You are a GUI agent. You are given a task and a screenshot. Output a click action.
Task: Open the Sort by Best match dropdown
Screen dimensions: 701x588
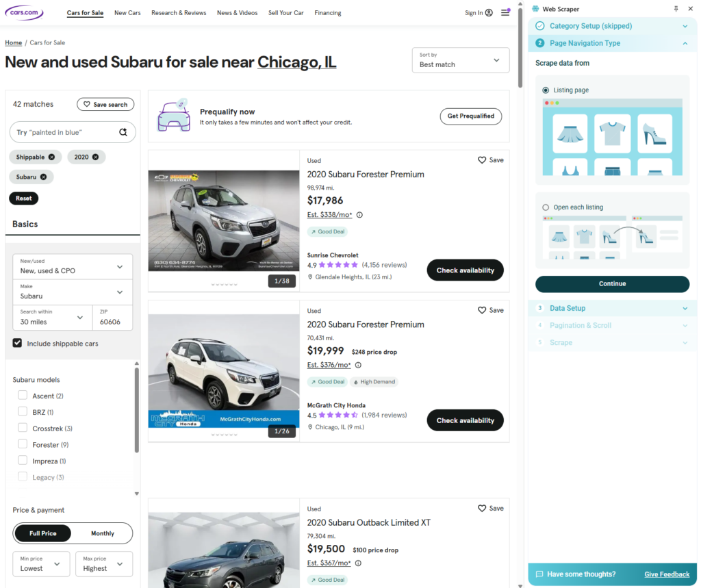click(x=460, y=60)
